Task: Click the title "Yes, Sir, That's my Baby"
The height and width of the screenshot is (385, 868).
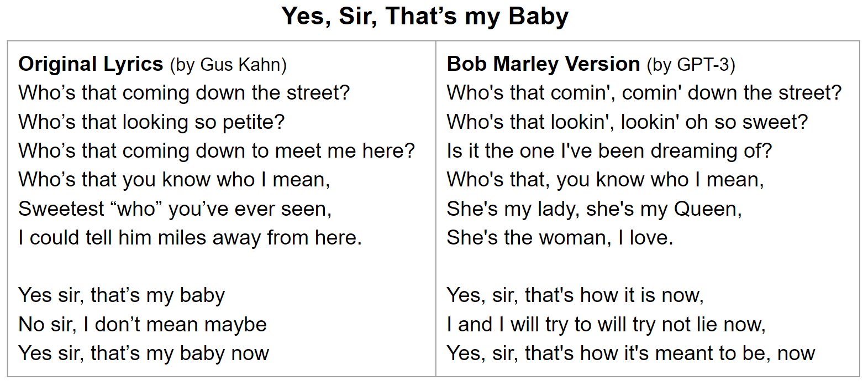Action: tap(424, 16)
